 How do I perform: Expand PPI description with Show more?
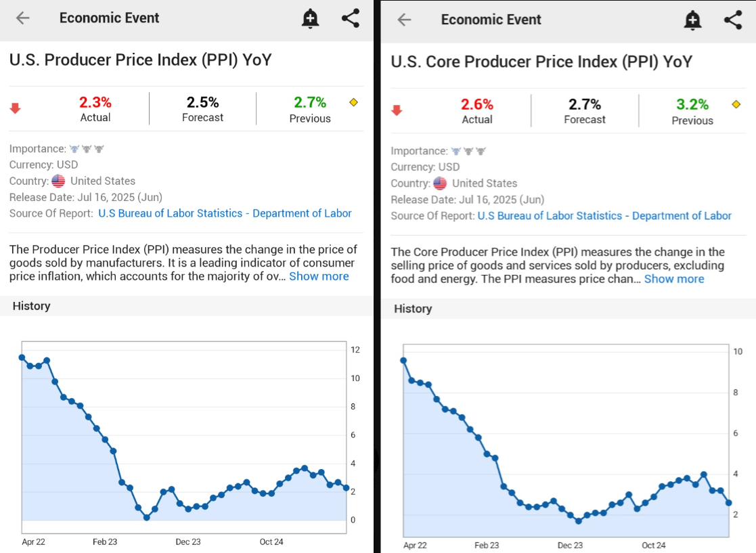[x=319, y=276]
